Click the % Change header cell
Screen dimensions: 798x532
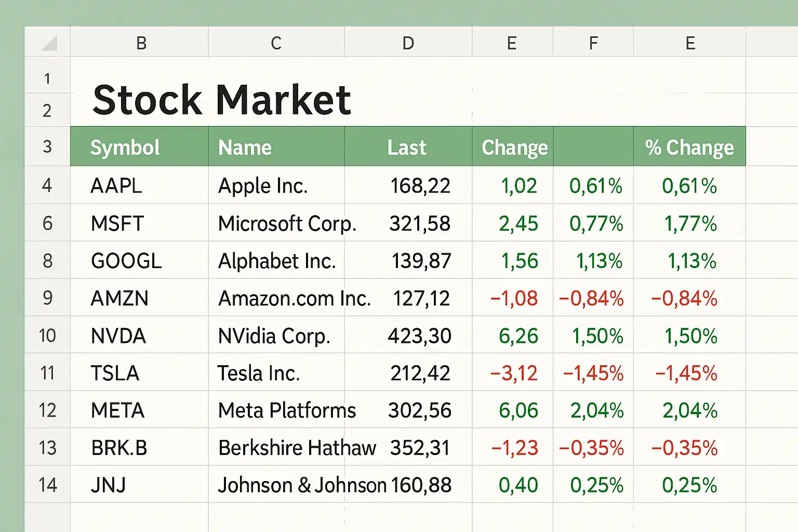pyautogui.click(x=689, y=148)
